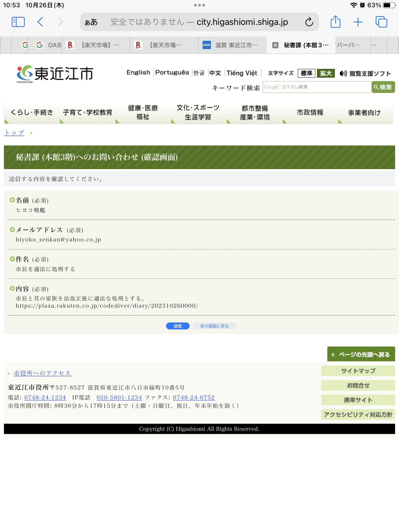Expand the 事業者向け menu
The width and height of the screenshot is (399, 532).
tap(364, 112)
